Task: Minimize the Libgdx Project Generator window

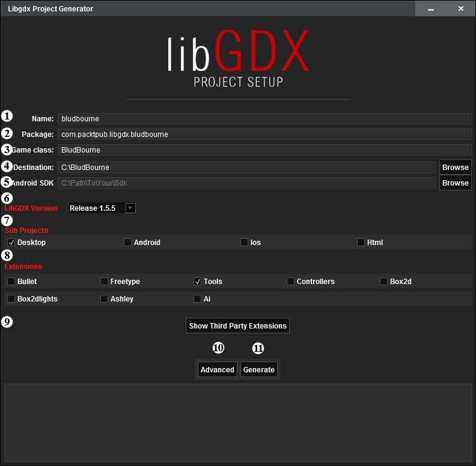Action: point(430,9)
